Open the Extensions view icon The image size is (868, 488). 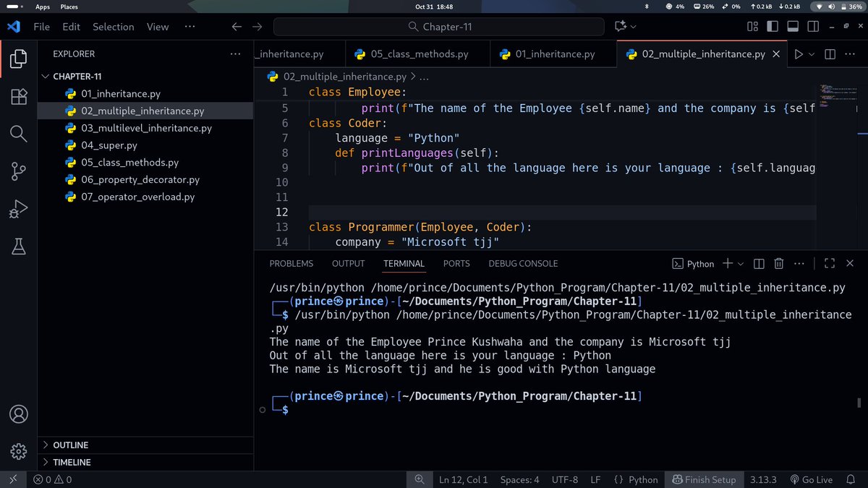[18, 96]
